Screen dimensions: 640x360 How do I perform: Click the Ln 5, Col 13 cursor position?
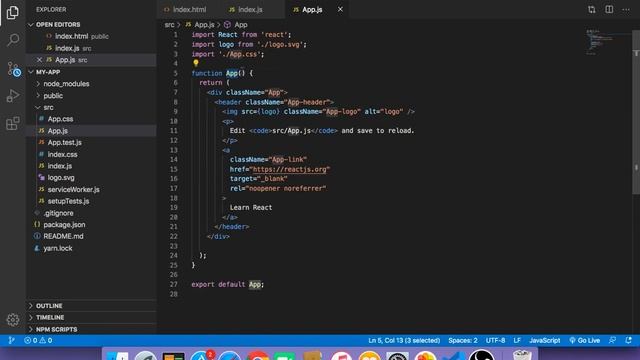pos(404,340)
